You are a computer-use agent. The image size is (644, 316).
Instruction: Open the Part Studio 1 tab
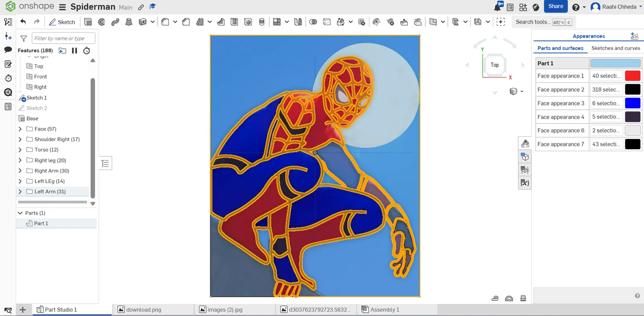click(x=72, y=310)
